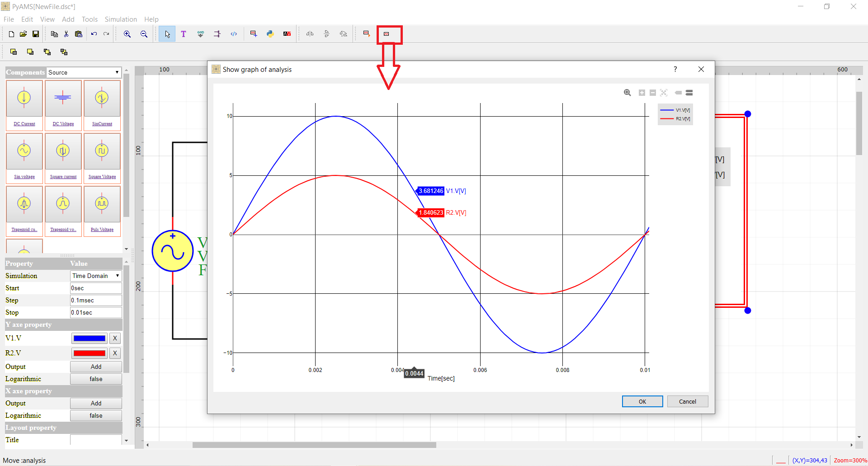Click the code tag icon
Screen dimensions: 868x466
234,34
